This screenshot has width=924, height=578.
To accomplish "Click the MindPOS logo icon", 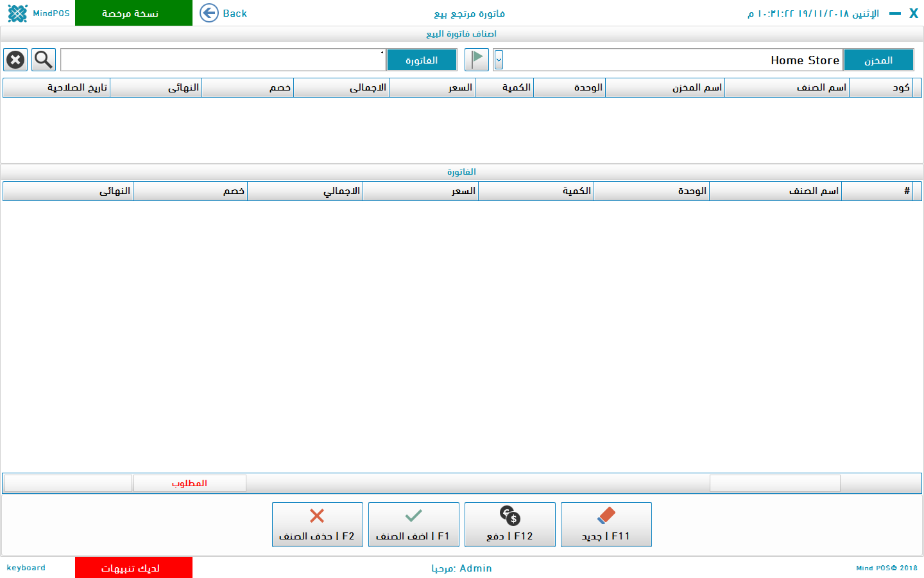I will tap(18, 13).
